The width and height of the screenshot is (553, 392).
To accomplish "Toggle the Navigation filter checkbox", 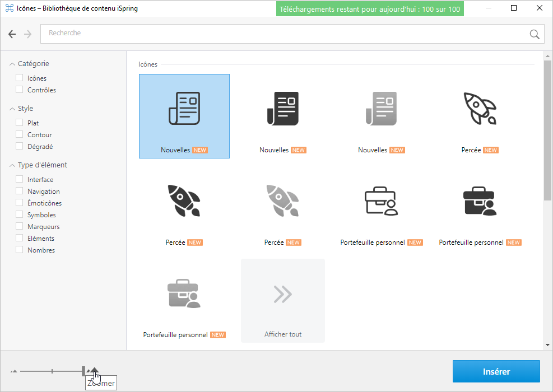I will point(20,191).
